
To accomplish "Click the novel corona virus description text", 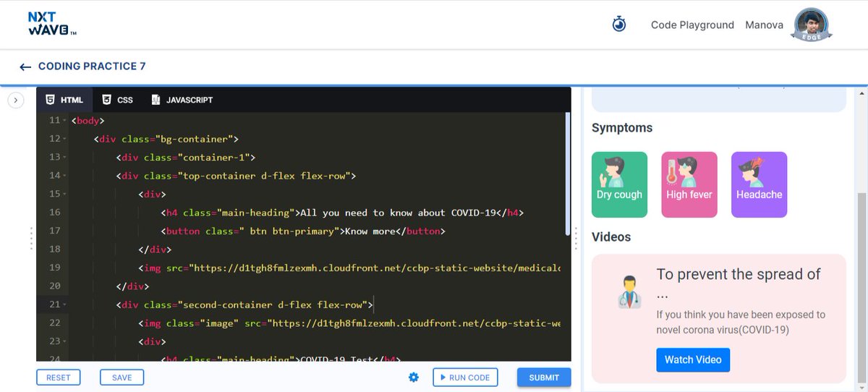I will 741,323.
